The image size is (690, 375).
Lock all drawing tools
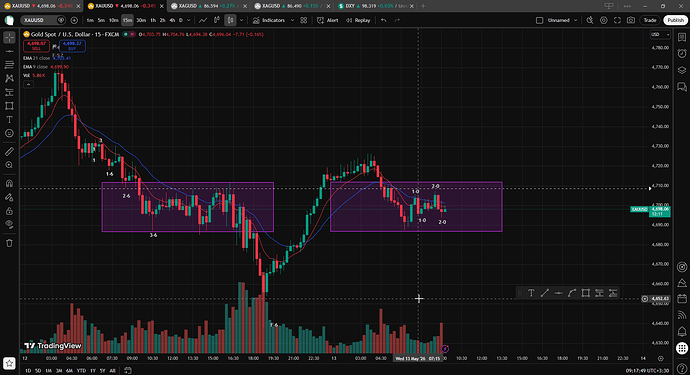tap(9, 211)
